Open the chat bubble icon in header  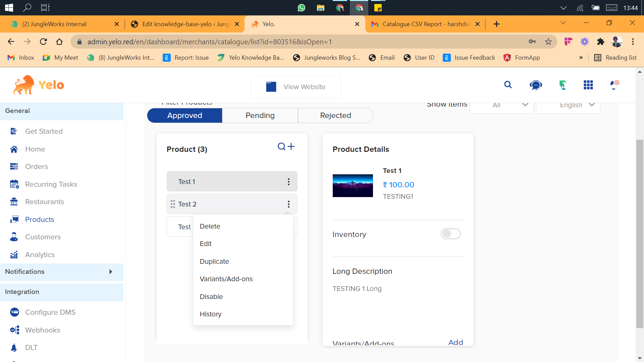(536, 85)
